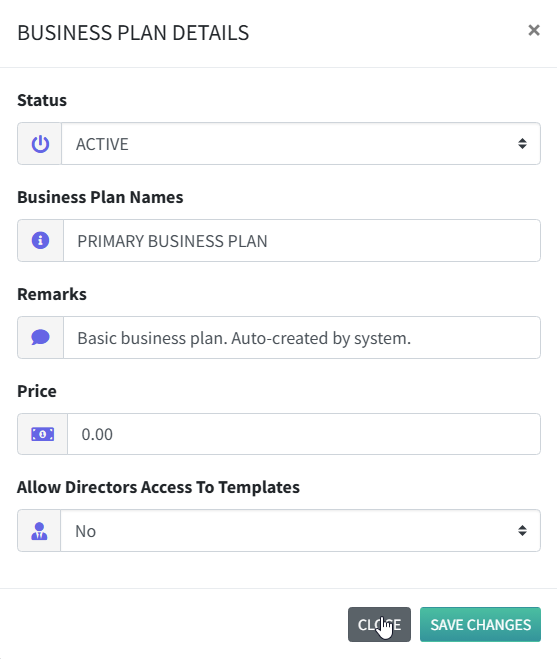Click the director person icon
557x659 pixels.
pyautogui.click(x=39, y=531)
